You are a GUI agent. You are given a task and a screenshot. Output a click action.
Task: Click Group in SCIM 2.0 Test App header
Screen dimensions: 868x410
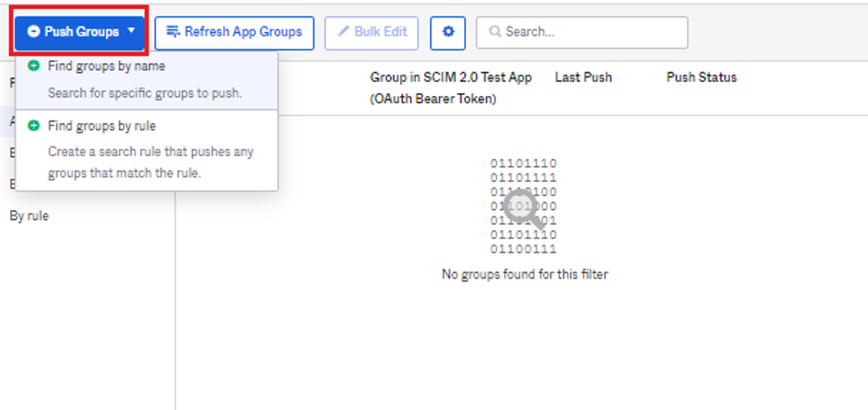[451, 88]
